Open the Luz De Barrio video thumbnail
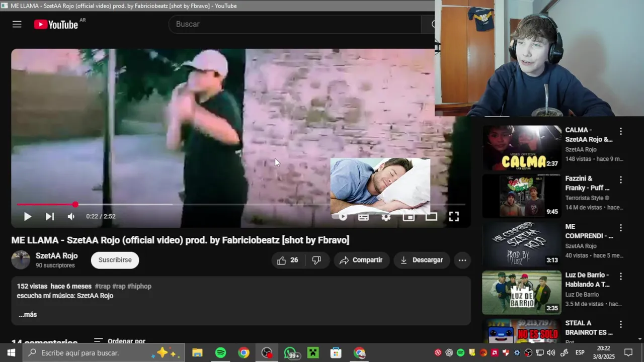 522,293
